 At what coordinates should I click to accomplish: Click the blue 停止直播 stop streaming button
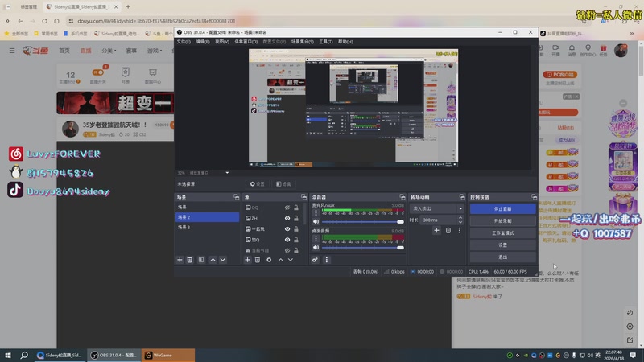click(502, 209)
